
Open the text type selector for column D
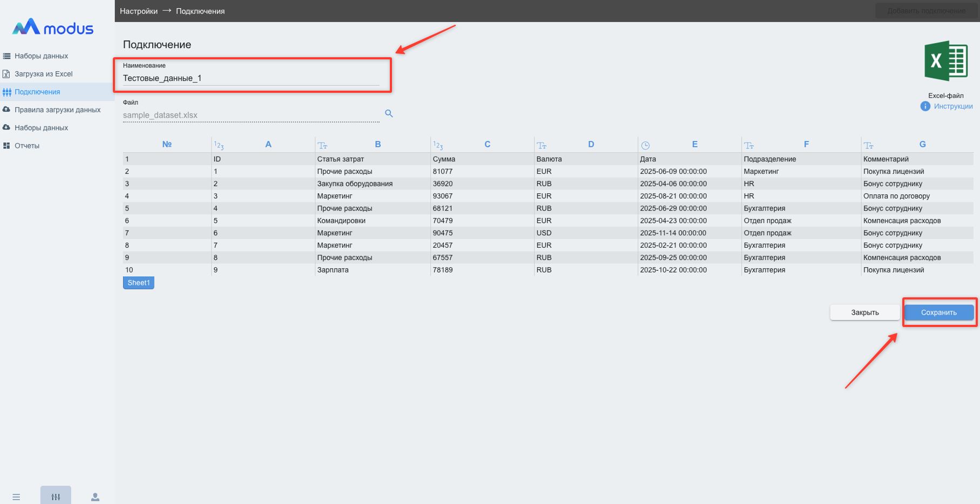542,145
